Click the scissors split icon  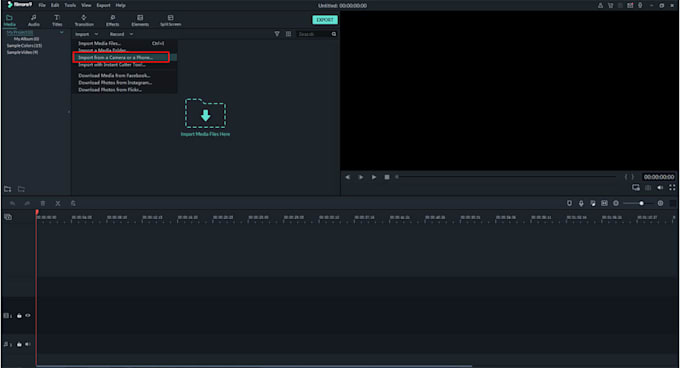58,203
